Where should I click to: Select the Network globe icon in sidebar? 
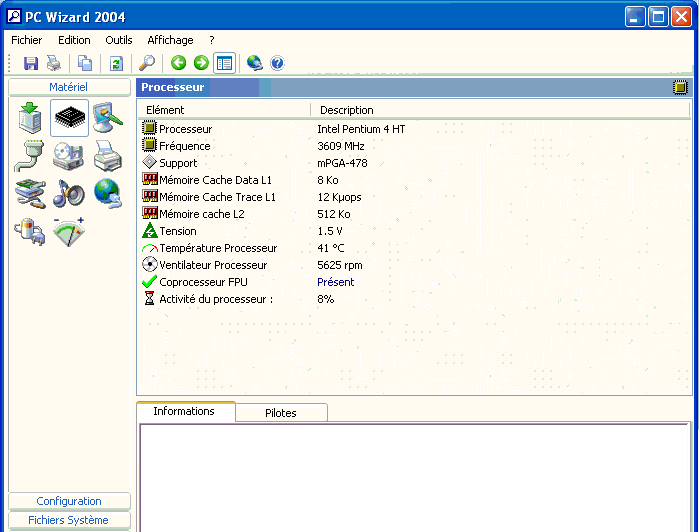click(108, 193)
